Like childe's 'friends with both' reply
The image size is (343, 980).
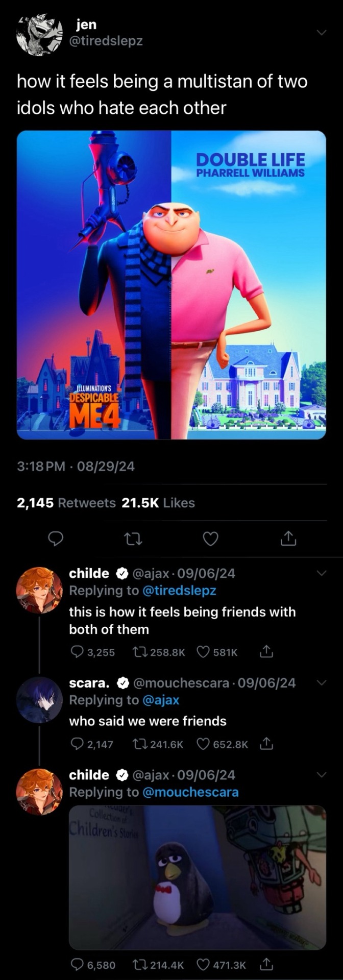[203, 652]
